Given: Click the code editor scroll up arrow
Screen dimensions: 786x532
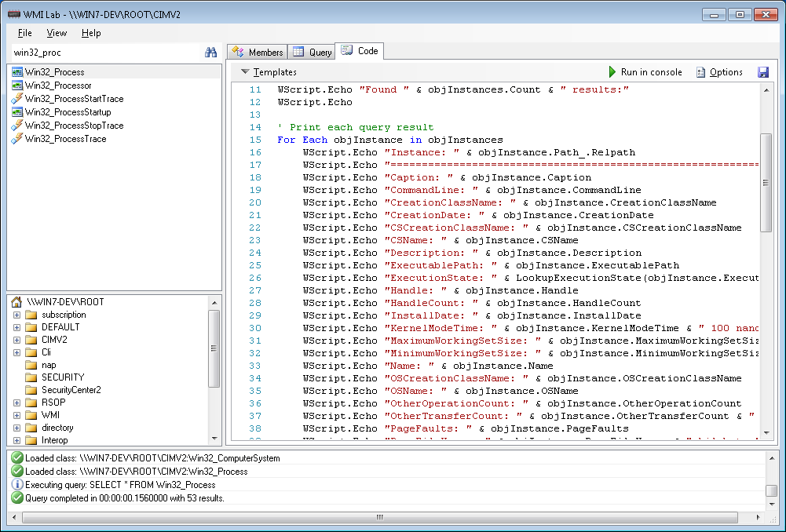Looking at the screenshot, I should tap(766, 89).
